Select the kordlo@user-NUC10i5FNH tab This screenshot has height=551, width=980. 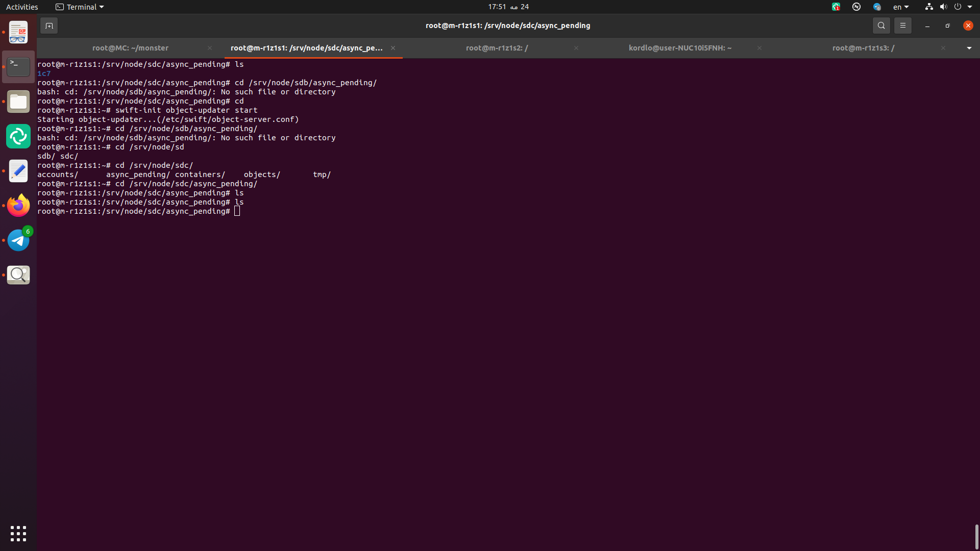pos(680,48)
